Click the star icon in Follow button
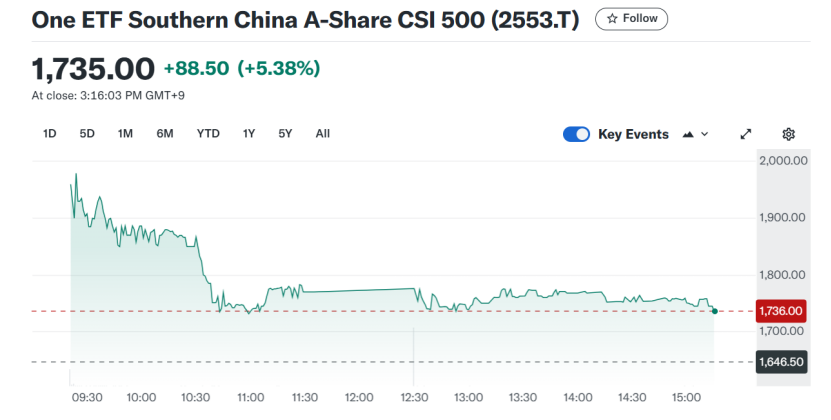Image resolution: width=831 pixels, height=420 pixels. (613, 19)
